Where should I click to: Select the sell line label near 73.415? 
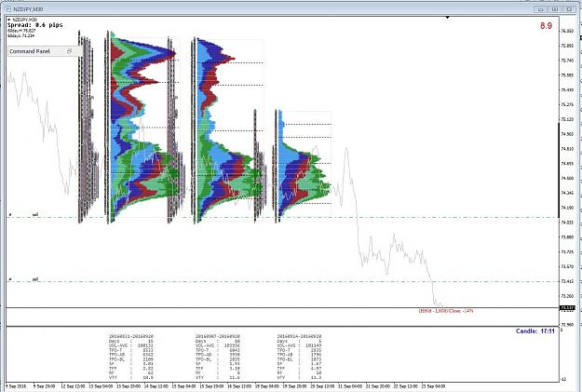click(x=35, y=279)
